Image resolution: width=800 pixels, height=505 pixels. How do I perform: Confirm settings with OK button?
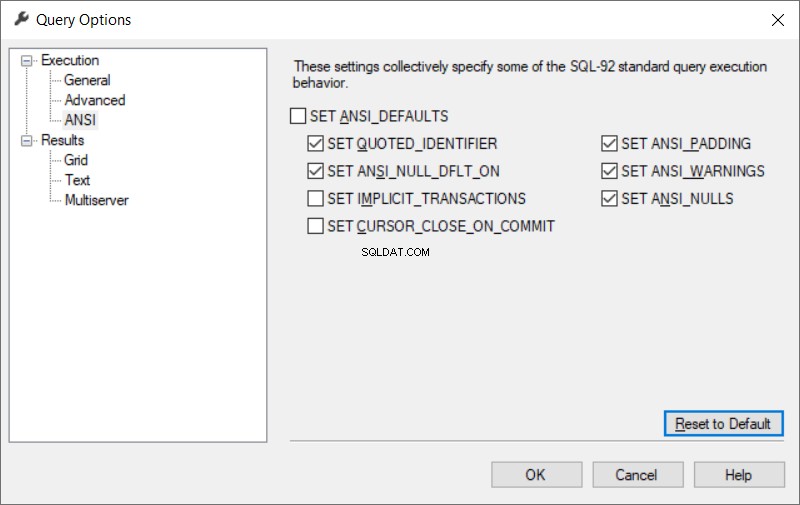(x=536, y=475)
